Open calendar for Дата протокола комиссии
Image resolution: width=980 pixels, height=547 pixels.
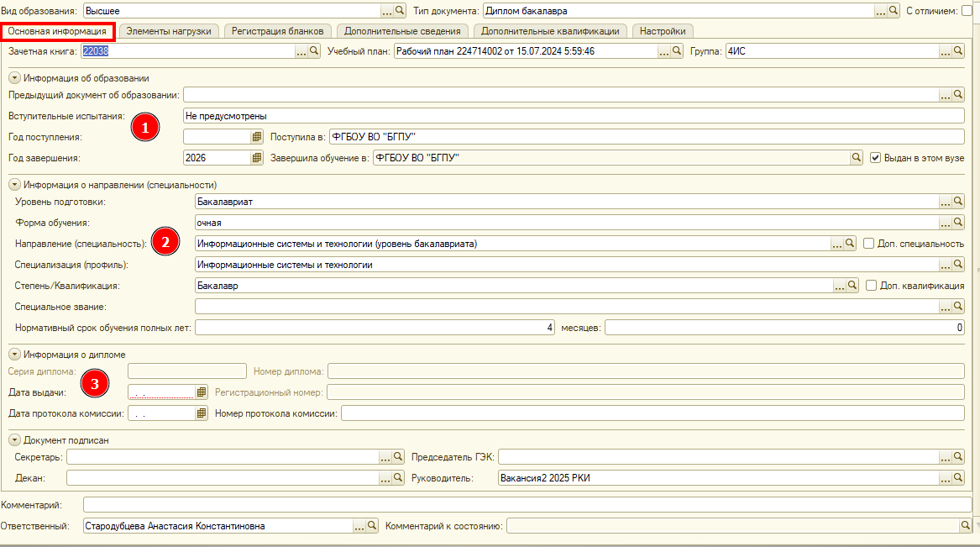click(x=201, y=413)
